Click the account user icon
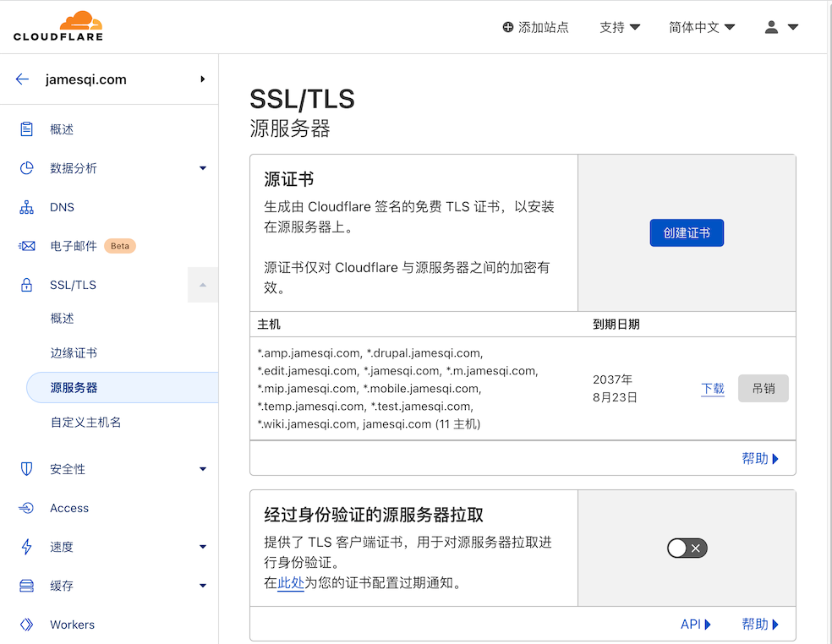This screenshot has width=832, height=644. [772, 26]
